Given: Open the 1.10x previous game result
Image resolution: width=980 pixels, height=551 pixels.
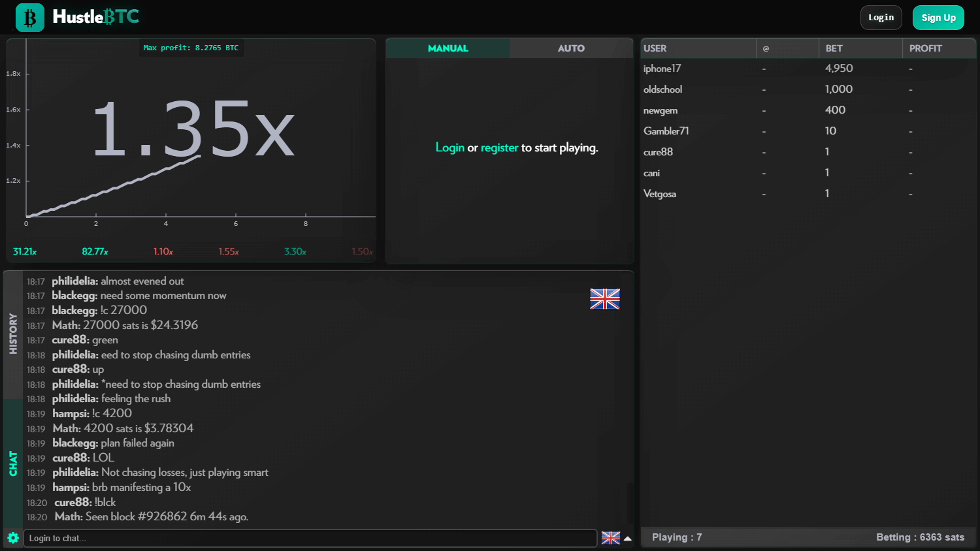Looking at the screenshot, I should click(163, 251).
